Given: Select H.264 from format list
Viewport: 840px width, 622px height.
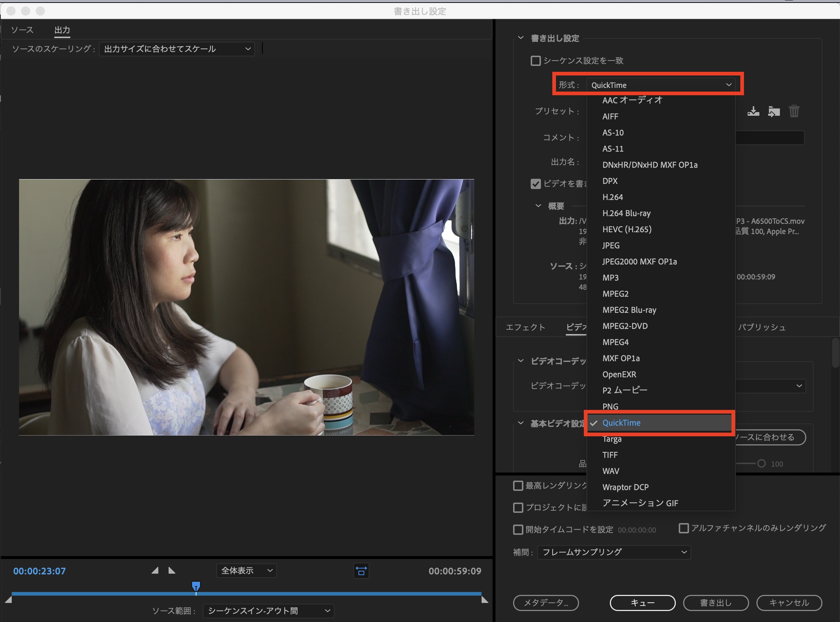Looking at the screenshot, I should coord(612,197).
